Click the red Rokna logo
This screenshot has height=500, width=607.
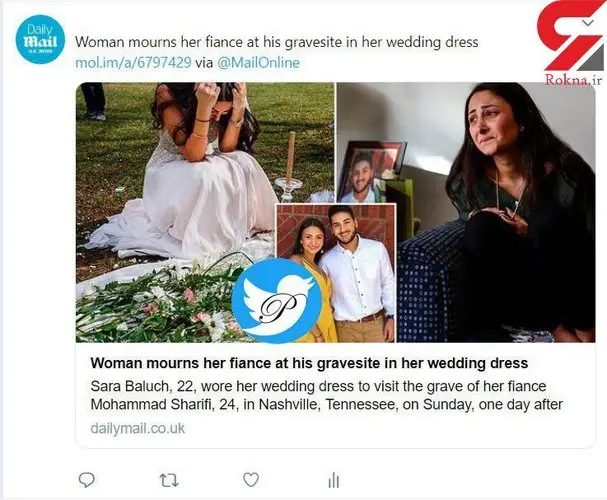coord(569,39)
